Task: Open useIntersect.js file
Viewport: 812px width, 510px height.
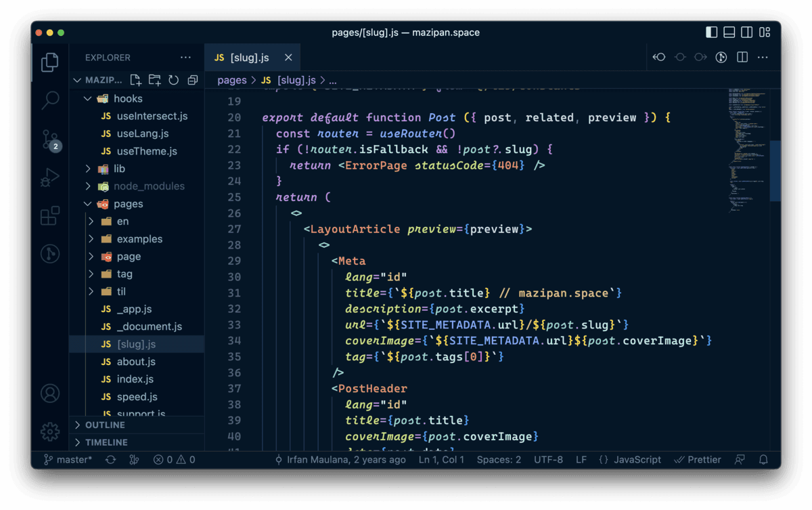Action: click(137, 116)
